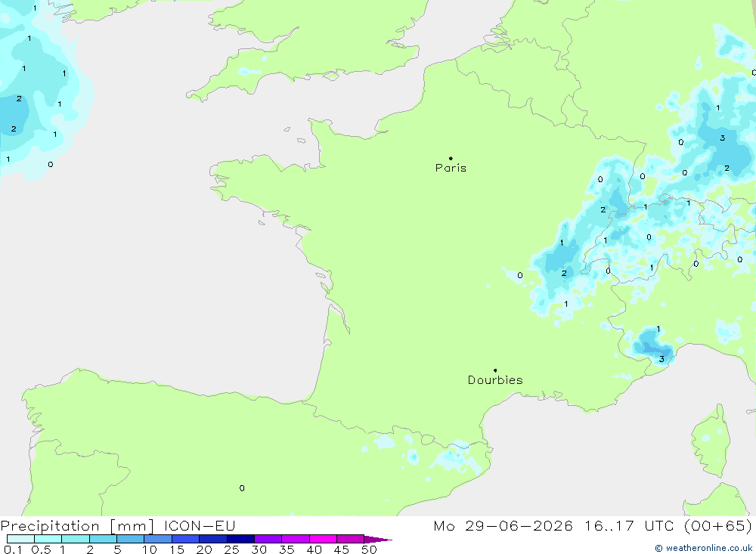
Task: Pick the 15–20 mm legend swatch
Action: coord(186,539)
